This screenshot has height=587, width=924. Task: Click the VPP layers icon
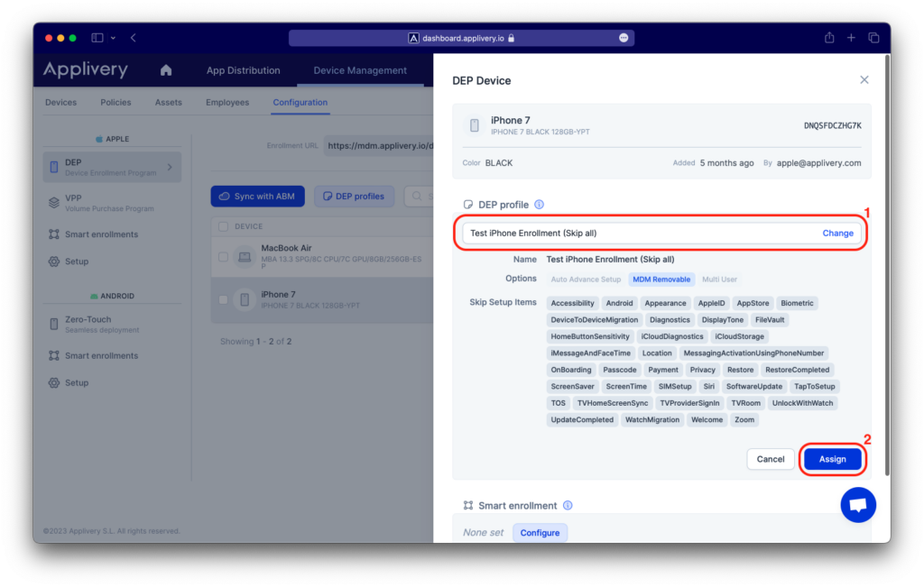point(53,203)
